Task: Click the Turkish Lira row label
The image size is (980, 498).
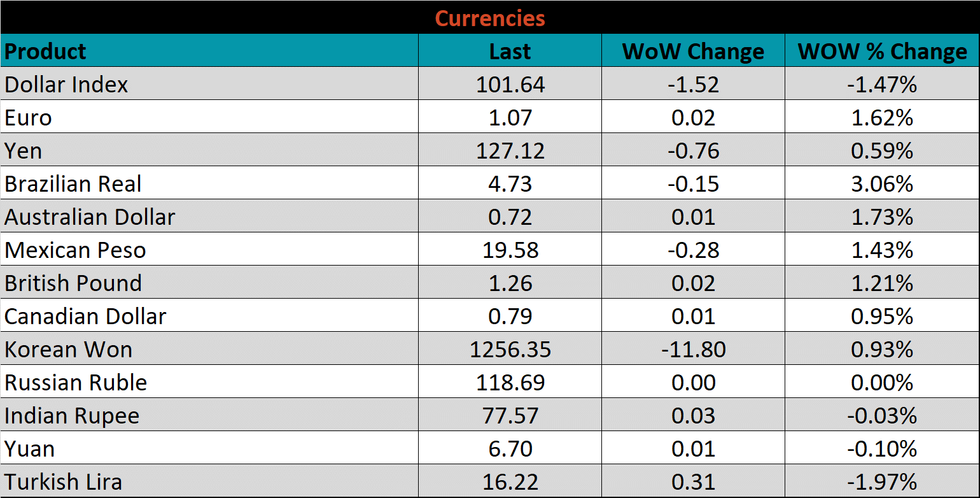Action: pyautogui.click(x=64, y=482)
